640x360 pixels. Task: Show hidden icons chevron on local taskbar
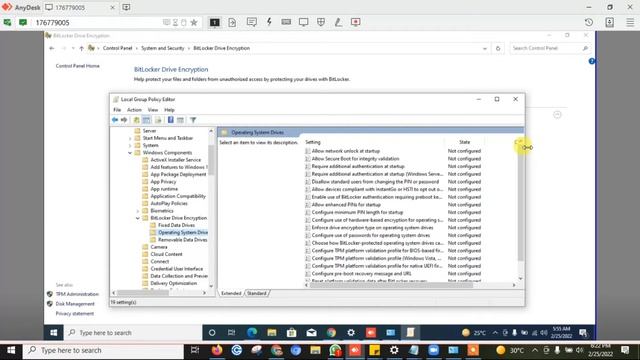535,350
